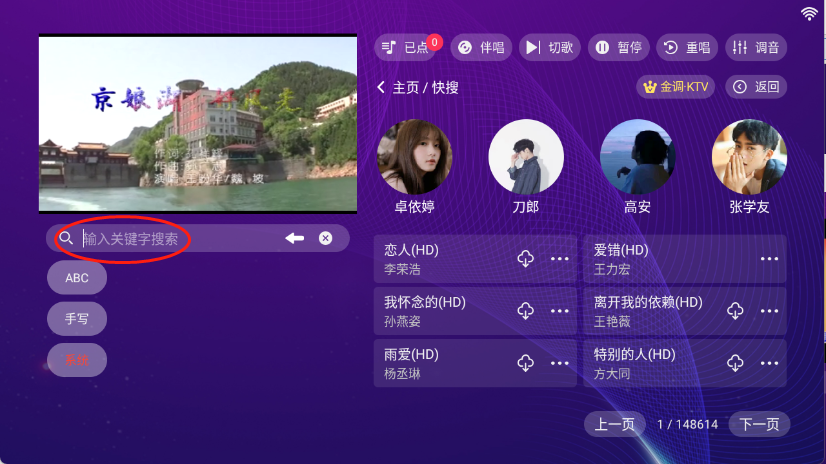The width and height of the screenshot is (826, 464).
Task: Select the ABC input mode
Action: pyautogui.click(x=77, y=278)
